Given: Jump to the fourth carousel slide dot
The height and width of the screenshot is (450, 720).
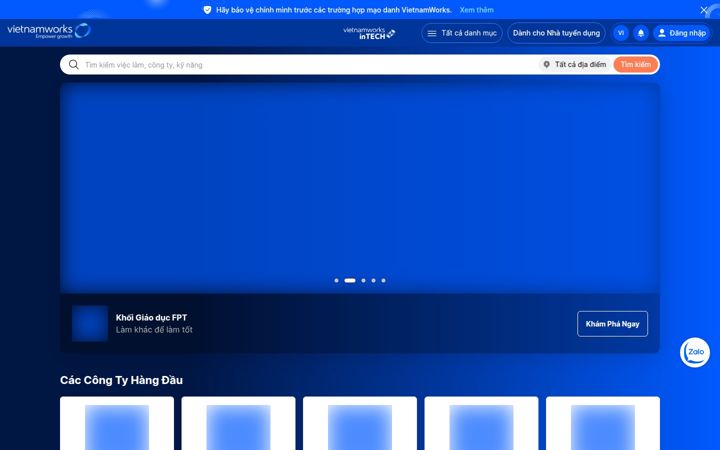Looking at the screenshot, I should click(x=373, y=280).
